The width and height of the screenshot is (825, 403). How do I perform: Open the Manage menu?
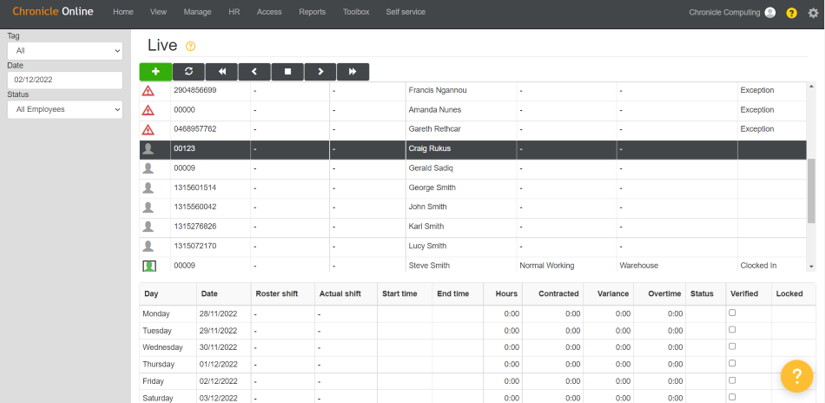click(x=198, y=12)
